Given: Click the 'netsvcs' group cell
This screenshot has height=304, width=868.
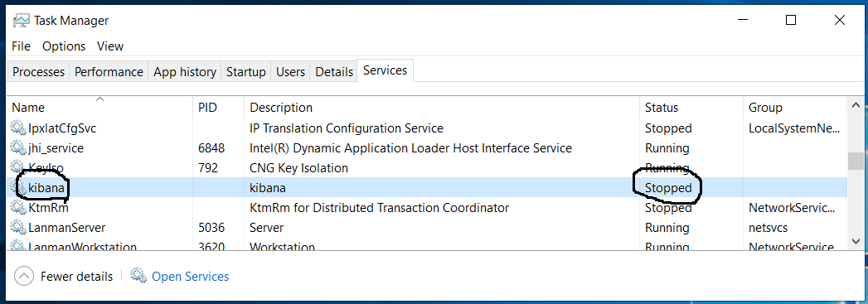Looking at the screenshot, I should pos(768,228).
